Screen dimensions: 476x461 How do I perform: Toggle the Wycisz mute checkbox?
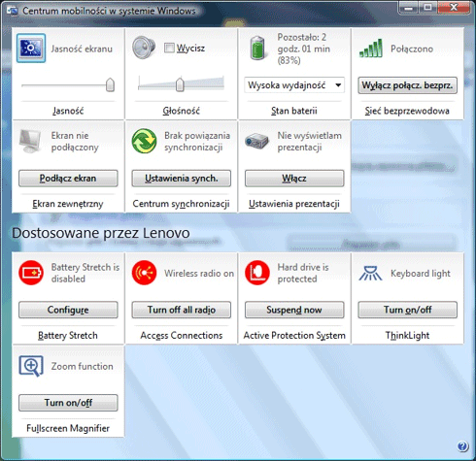click(x=169, y=48)
